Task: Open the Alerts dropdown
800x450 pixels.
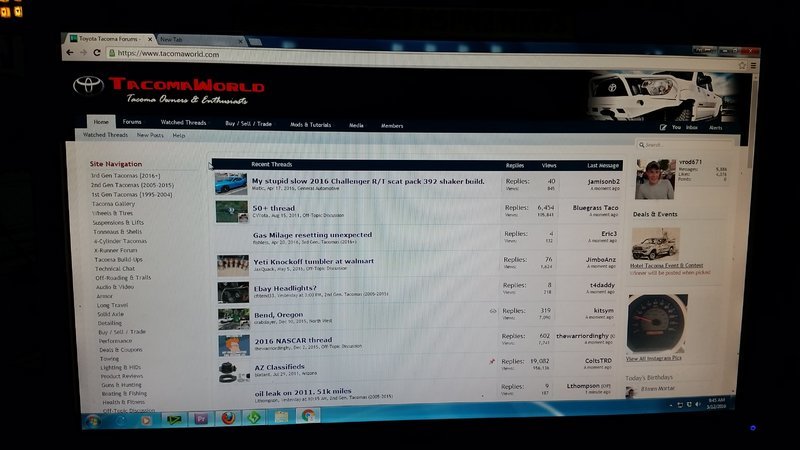Action: tap(715, 128)
